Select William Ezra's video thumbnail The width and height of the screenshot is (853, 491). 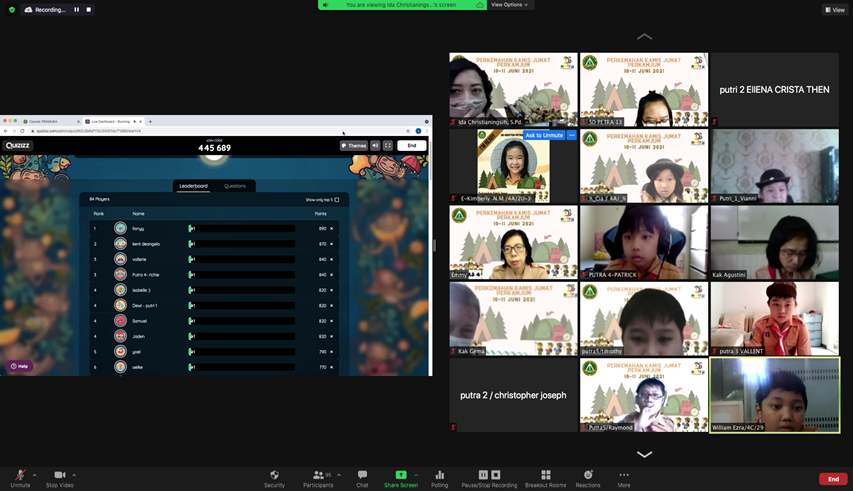(774, 394)
